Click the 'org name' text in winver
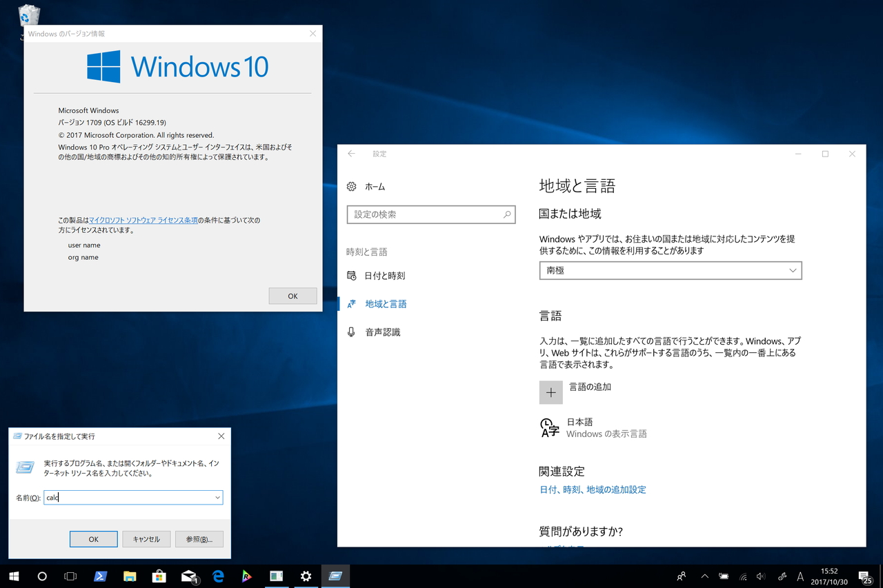Screen dimensions: 883x588 [83, 258]
